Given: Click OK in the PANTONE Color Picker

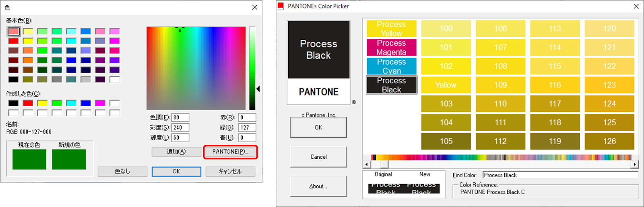Looking at the screenshot, I should pyautogui.click(x=318, y=127).
